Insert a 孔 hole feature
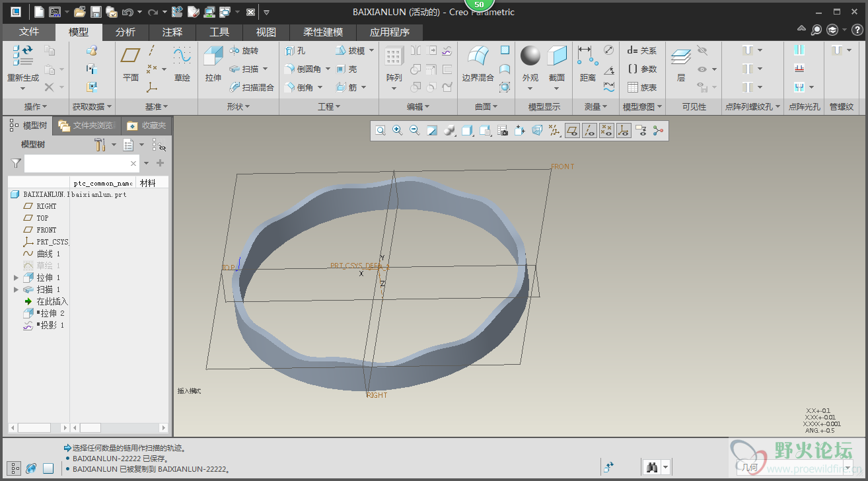Screen dimensions: 868x481 tap(295, 50)
